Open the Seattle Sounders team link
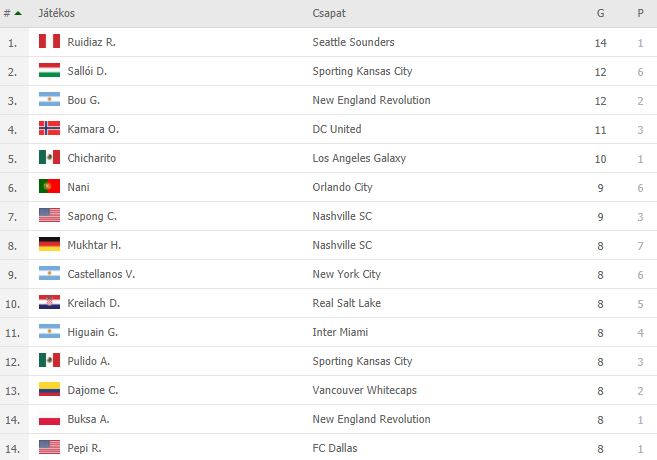 (x=353, y=42)
